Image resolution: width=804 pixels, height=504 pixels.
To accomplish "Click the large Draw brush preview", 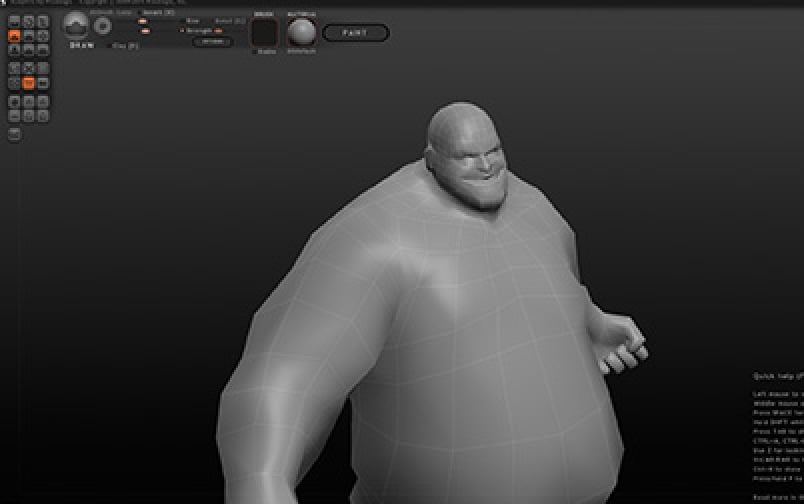I will tap(75, 26).
